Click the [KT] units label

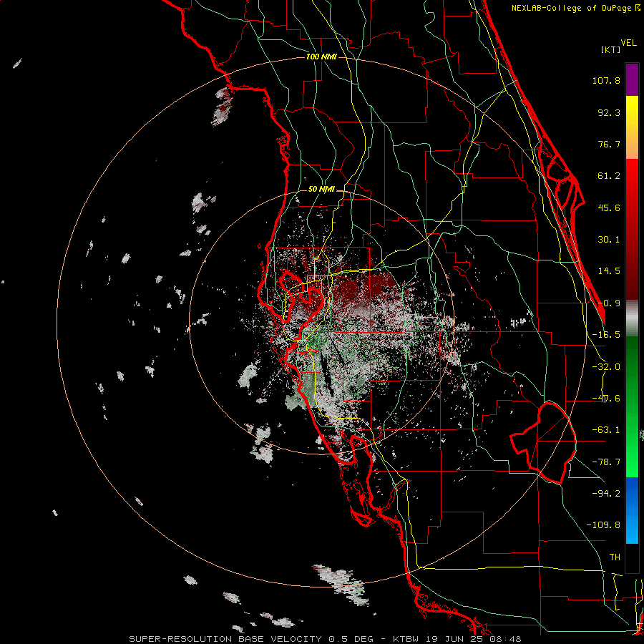(x=610, y=49)
